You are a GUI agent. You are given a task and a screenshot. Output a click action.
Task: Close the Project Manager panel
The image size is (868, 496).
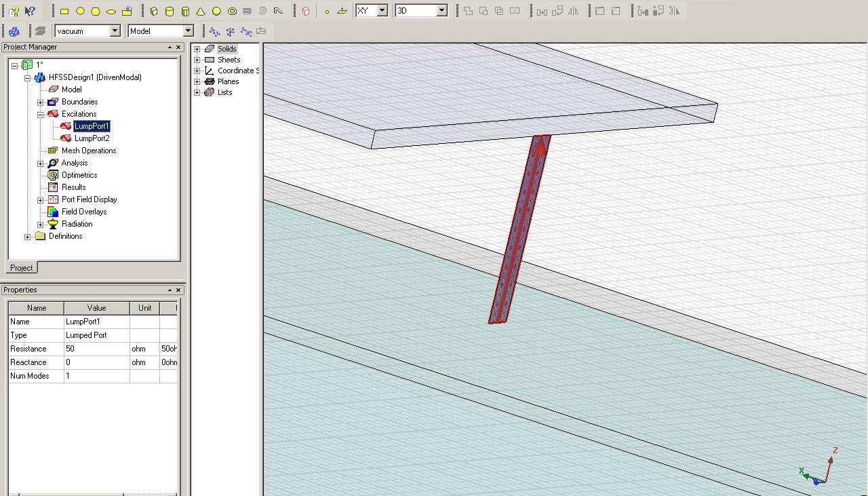178,47
